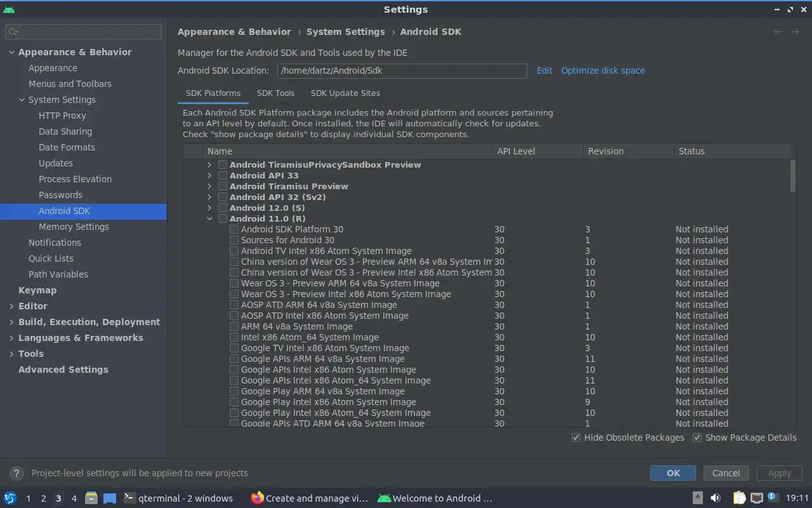812x508 pixels.
Task: Click the OK button
Action: click(673, 473)
